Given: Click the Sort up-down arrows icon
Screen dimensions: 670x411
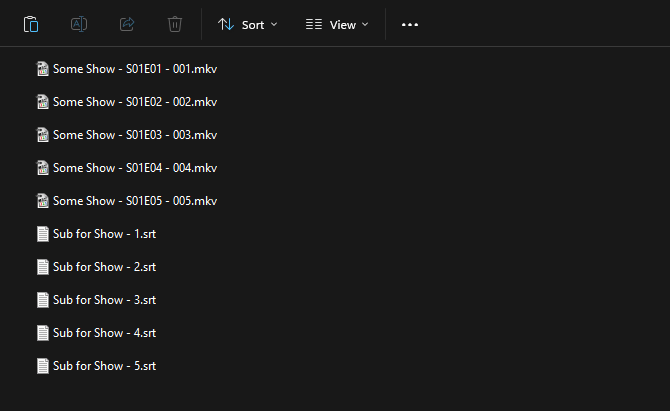Looking at the screenshot, I should coord(226,24).
